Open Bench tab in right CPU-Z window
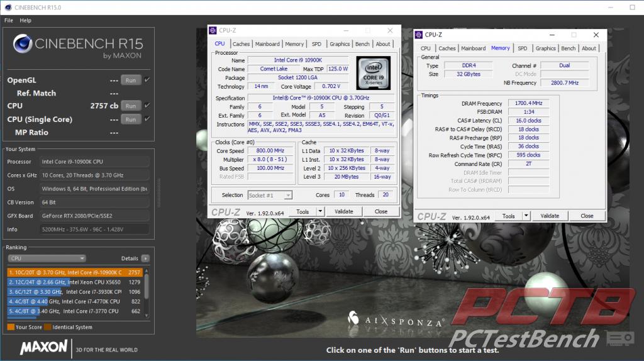 pos(569,48)
